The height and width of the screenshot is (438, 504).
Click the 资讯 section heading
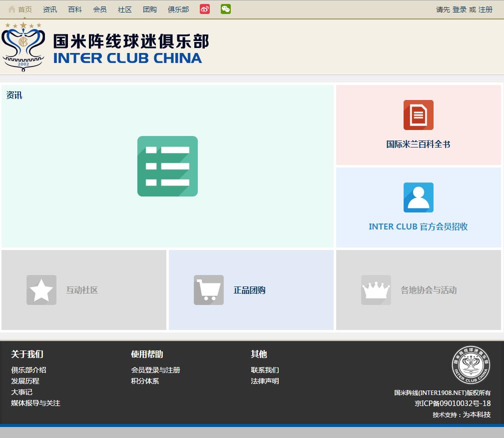[x=14, y=95]
